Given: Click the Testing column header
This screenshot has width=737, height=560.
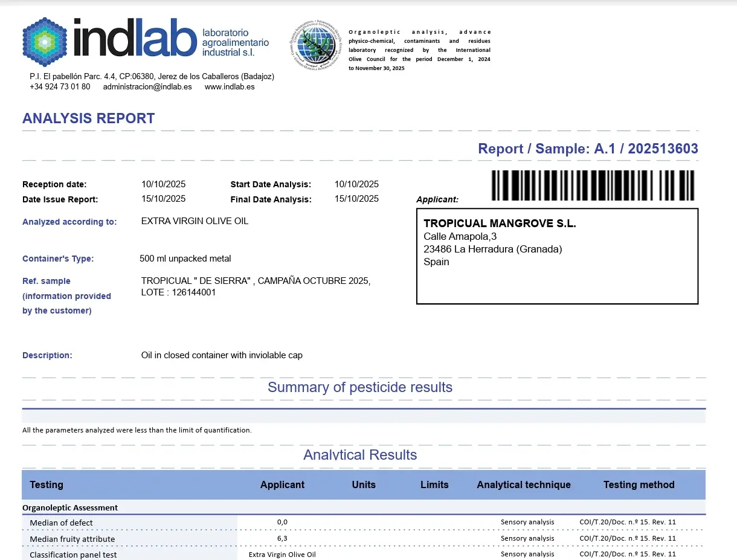Looking at the screenshot, I should point(47,484).
